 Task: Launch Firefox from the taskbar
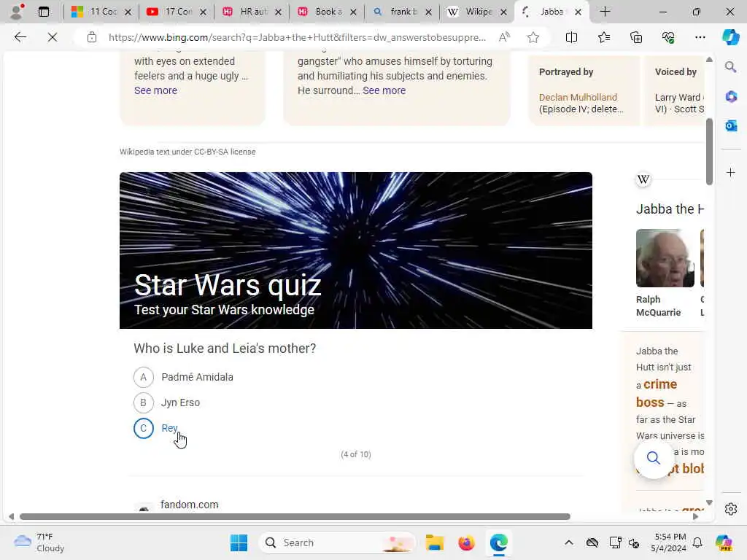click(466, 542)
